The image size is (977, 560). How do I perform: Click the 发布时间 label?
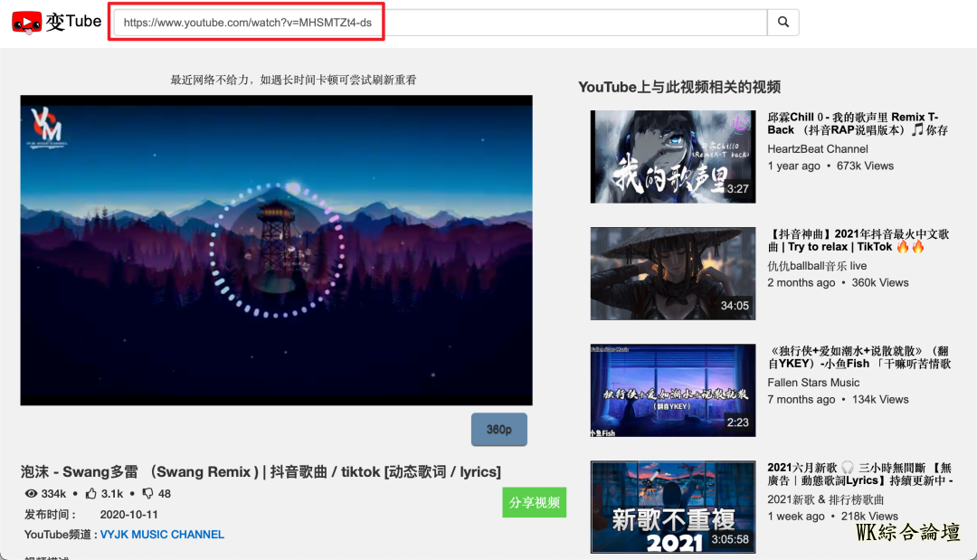tap(50, 515)
